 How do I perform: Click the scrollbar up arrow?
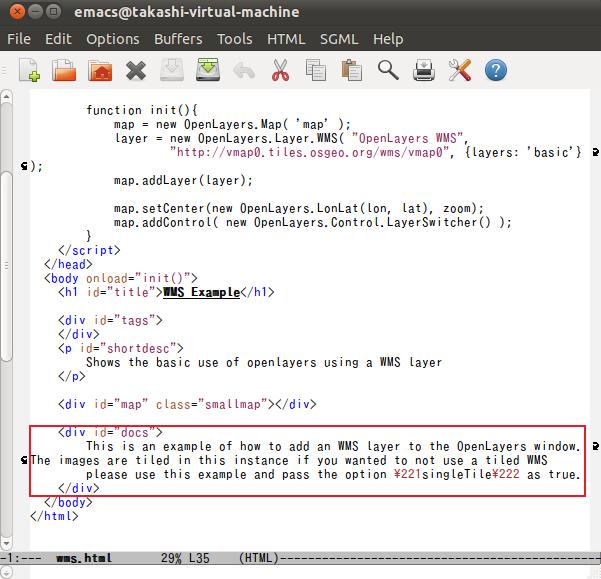[x=6, y=97]
